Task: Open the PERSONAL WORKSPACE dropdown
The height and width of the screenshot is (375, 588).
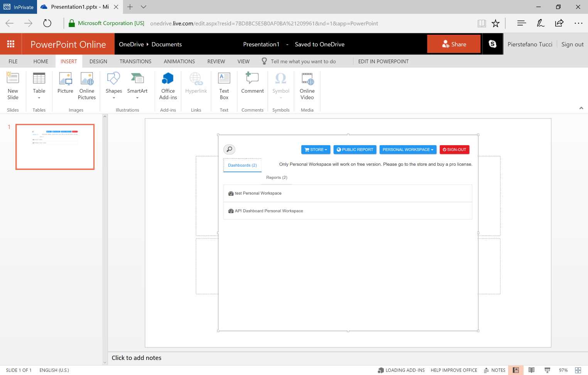Action: tap(407, 149)
